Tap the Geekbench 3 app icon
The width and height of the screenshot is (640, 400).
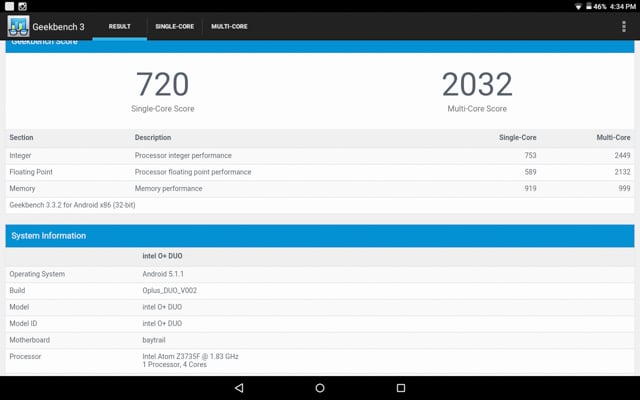[x=18, y=26]
